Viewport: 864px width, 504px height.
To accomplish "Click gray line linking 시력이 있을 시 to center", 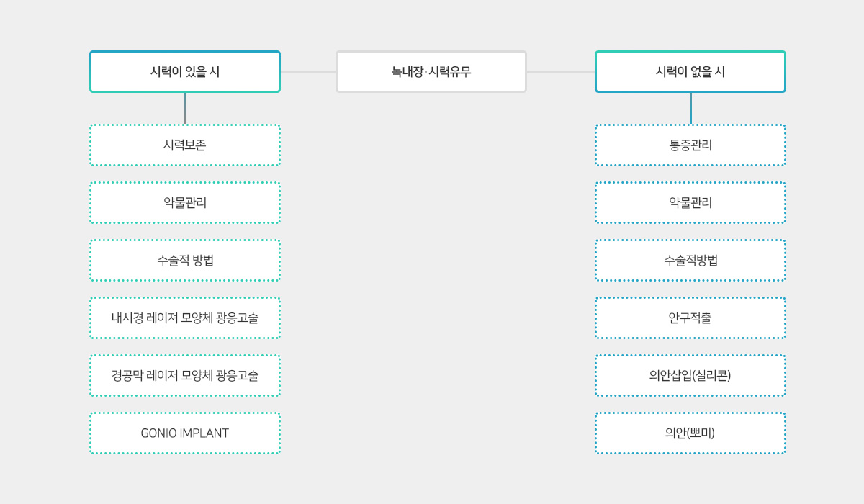I will [308, 72].
